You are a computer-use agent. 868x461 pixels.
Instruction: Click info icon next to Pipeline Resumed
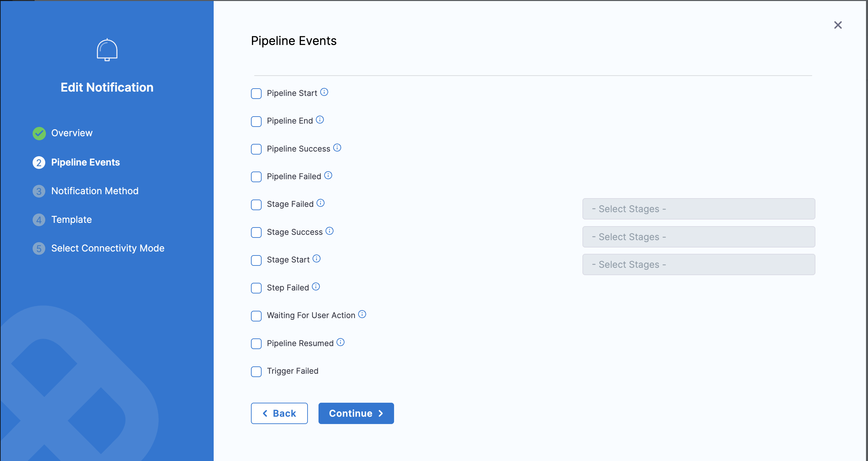point(341,342)
